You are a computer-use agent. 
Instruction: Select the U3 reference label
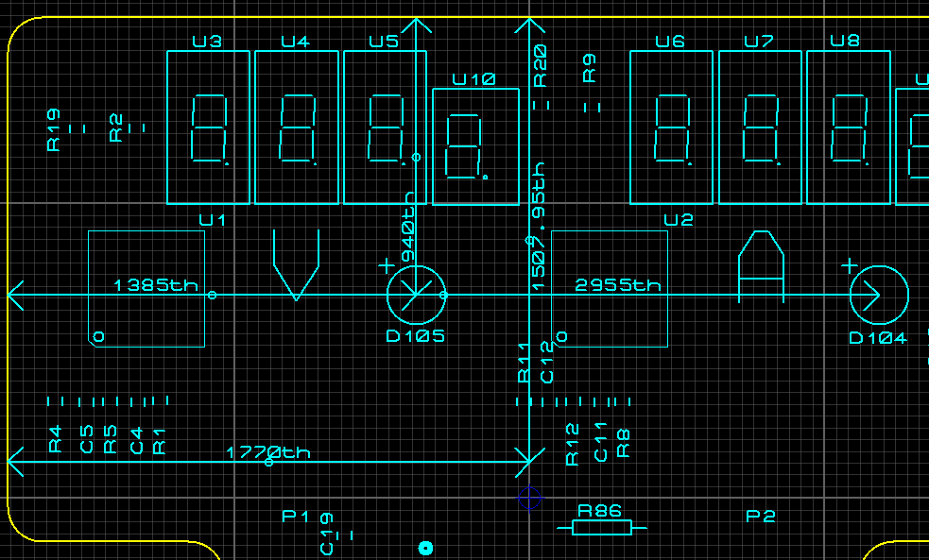pos(207,42)
